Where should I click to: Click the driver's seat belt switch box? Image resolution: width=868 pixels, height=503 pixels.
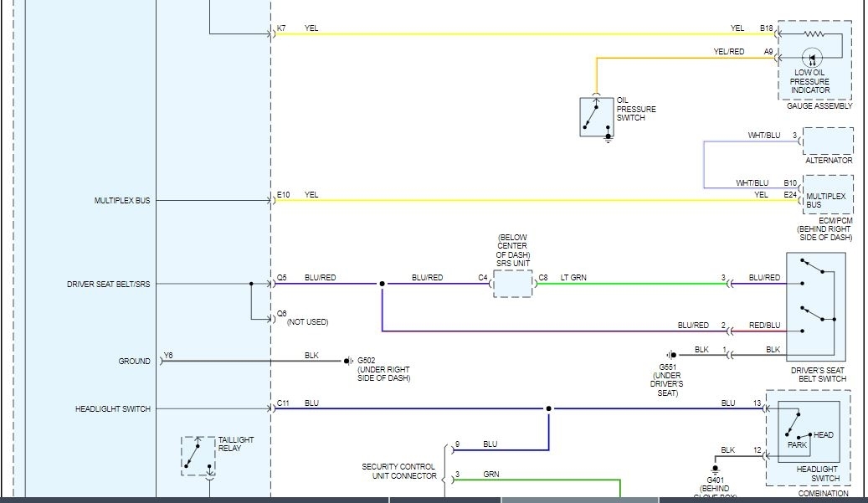[816, 307]
